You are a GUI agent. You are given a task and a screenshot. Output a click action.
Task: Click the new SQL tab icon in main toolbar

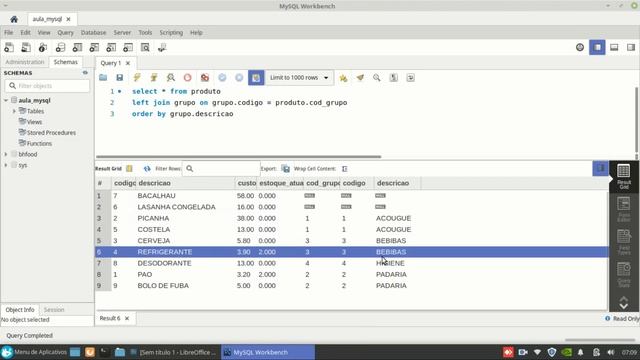pyautogui.click(x=9, y=47)
